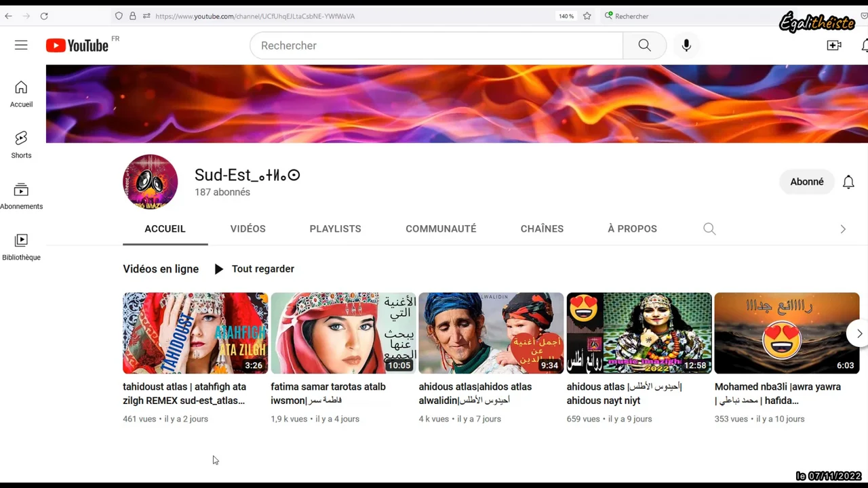Screen dimensions: 868x488
Task: Open the 12:58 ahidous video thumbnail
Action: [639, 333]
